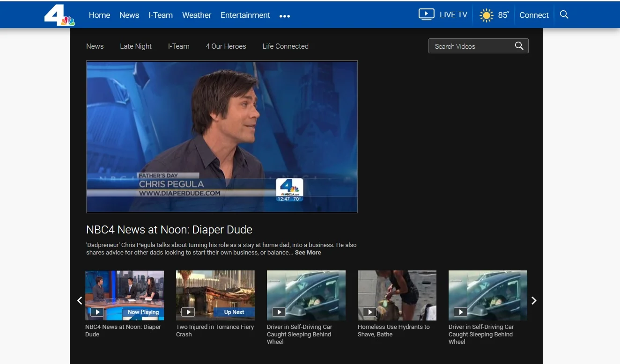Click the main Chris Pegula video player

222,137
